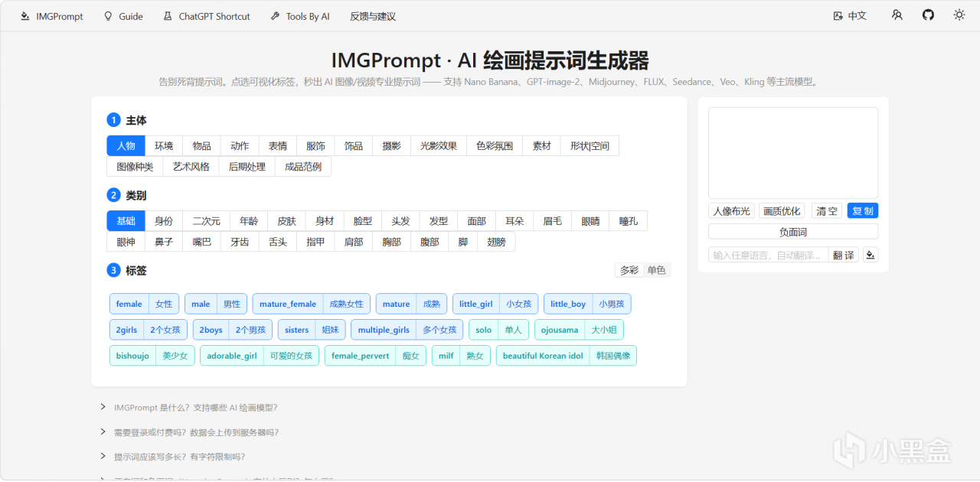The height and width of the screenshot is (482, 980).
Task: Add the adorable_girl 可爱的女孩 tag
Action: pos(260,356)
